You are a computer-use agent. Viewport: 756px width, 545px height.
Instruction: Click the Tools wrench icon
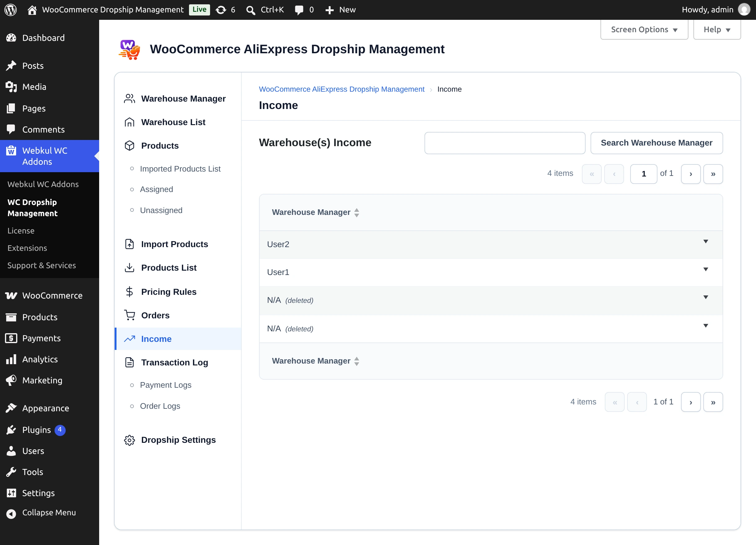pos(11,472)
